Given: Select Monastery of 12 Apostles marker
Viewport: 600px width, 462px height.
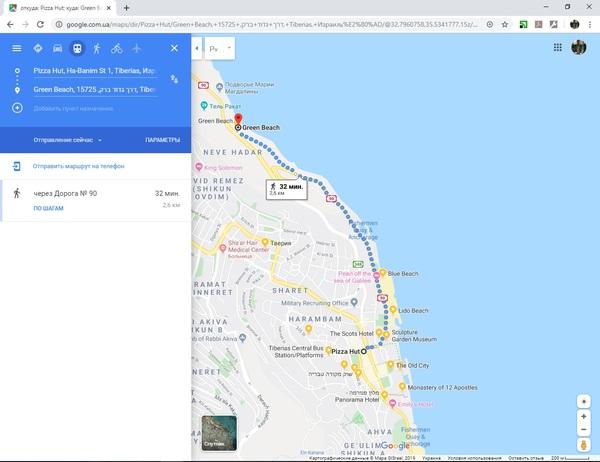Looking at the screenshot, I should 402,387.
